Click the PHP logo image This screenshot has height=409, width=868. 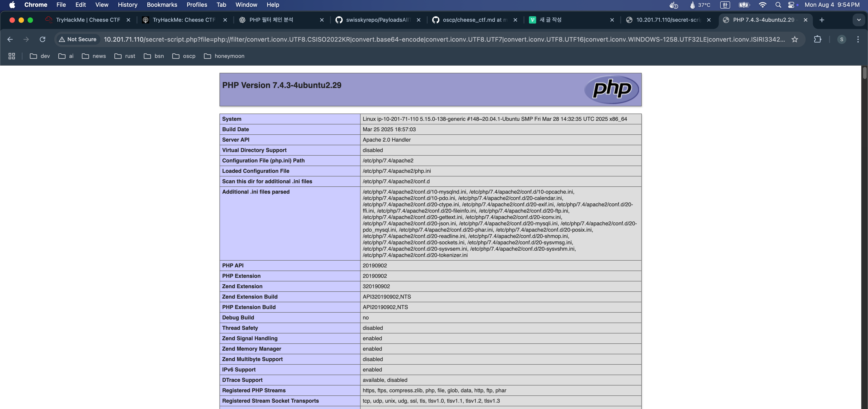tap(611, 89)
